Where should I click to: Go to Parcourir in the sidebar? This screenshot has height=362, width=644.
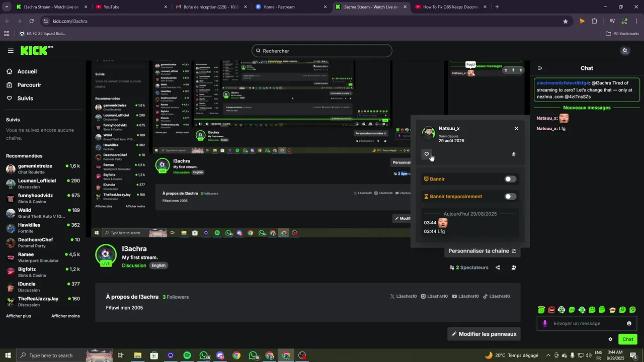[x=24, y=85]
